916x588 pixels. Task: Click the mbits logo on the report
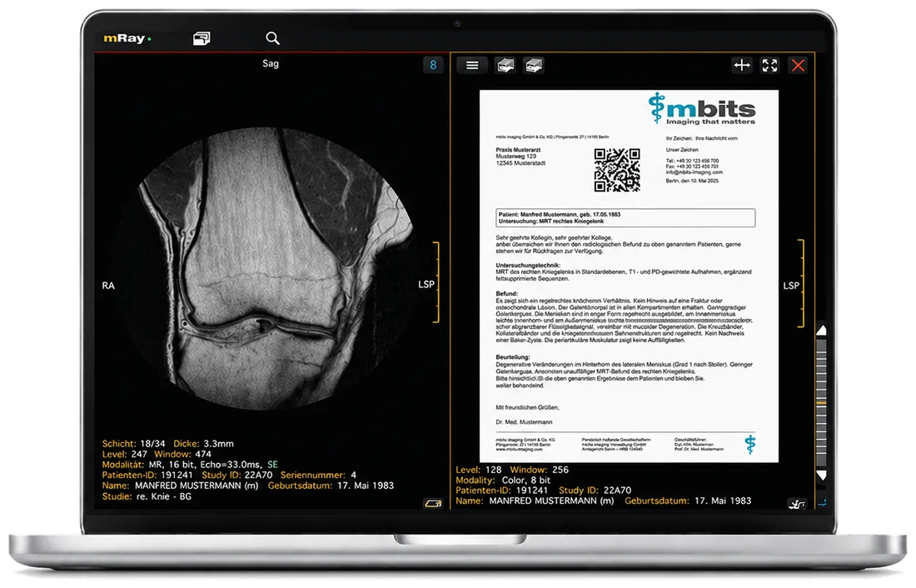pos(702,109)
